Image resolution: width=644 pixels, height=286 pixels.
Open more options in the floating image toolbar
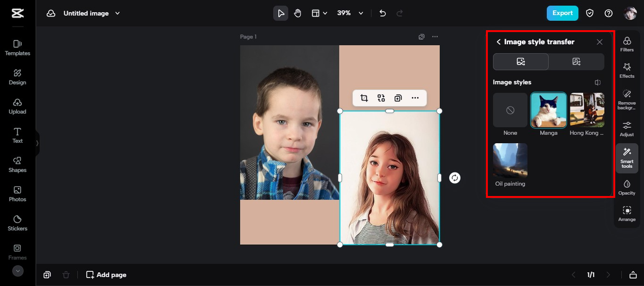(x=415, y=98)
